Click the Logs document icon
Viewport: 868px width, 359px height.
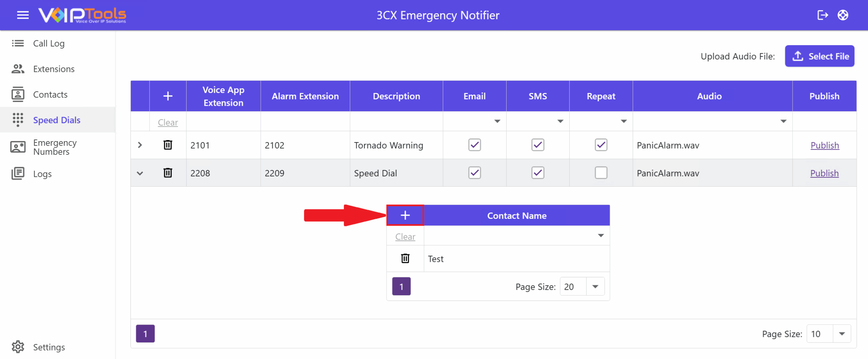pos(18,173)
